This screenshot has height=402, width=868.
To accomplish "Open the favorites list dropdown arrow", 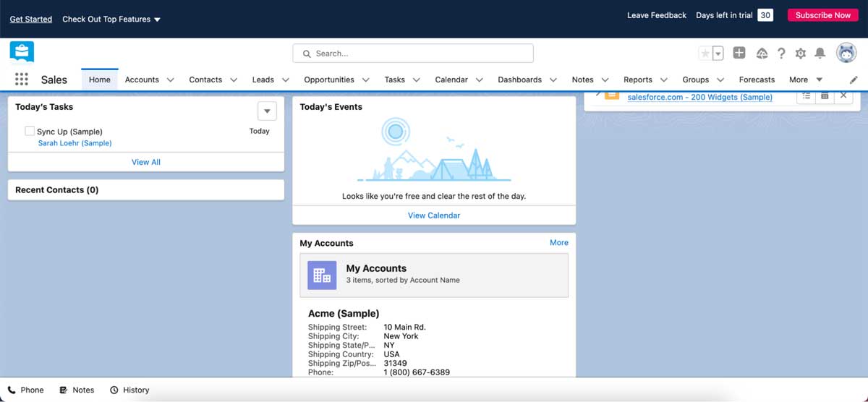I will pyautogui.click(x=718, y=54).
